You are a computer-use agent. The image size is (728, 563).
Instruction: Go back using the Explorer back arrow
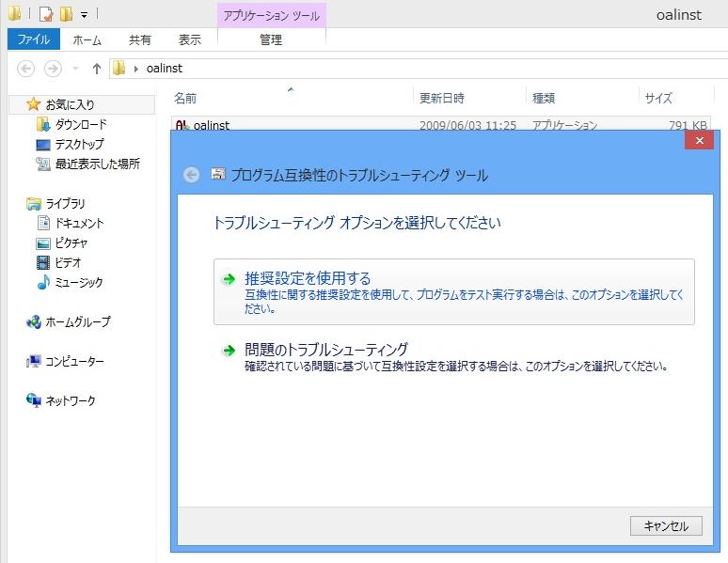click(x=25, y=69)
